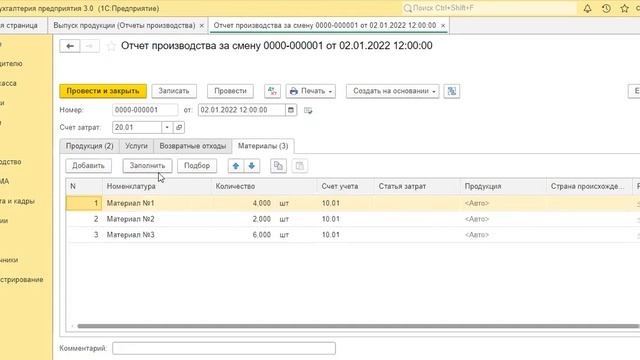Open history clock icon in top bar
Image resolution: width=640 pixels, height=360 pixels.
606,8
